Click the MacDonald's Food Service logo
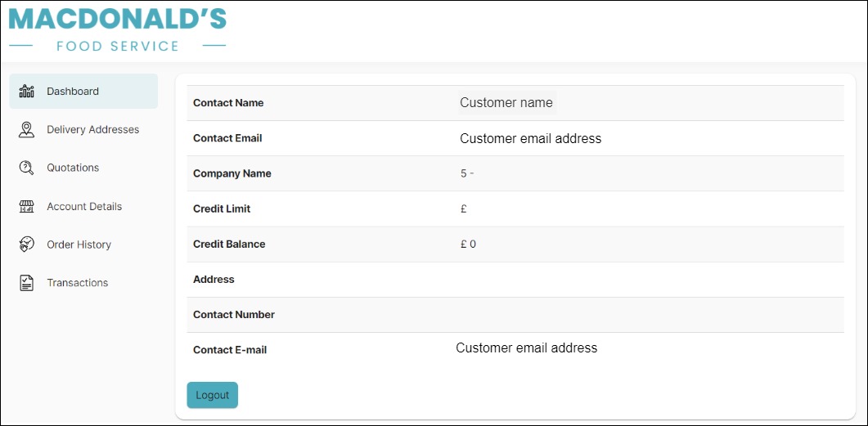Image resolution: width=868 pixels, height=426 pixels. (x=118, y=30)
